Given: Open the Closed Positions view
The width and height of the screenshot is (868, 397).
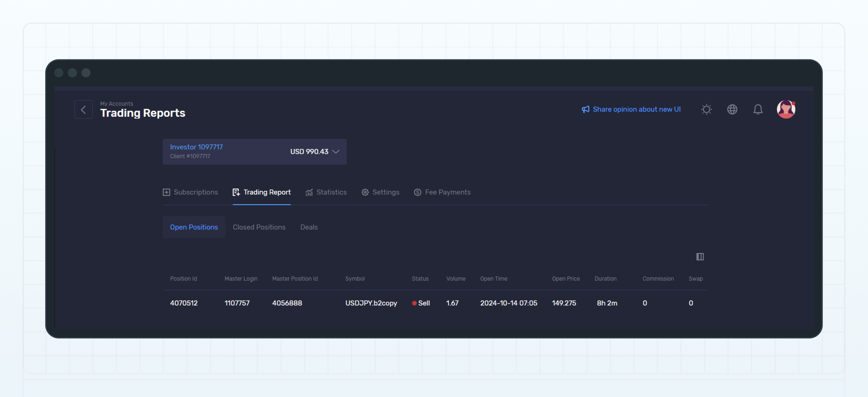Looking at the screenshot, I should tap(259, 227).
